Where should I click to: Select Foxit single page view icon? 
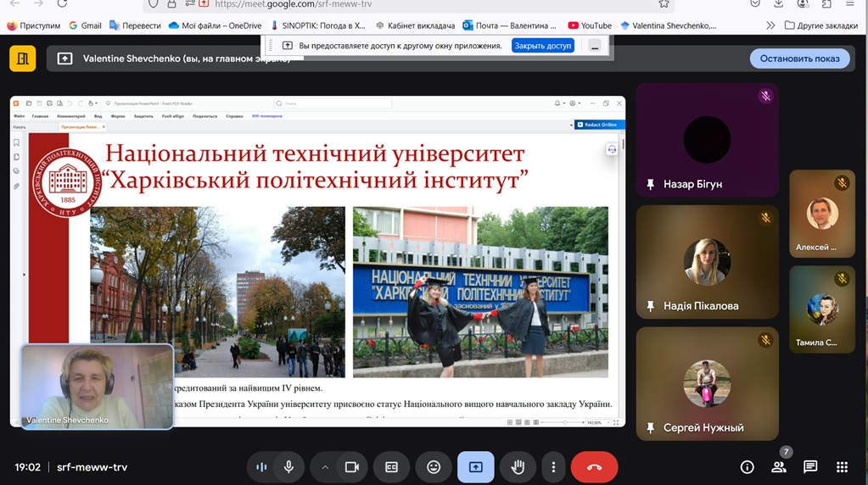click(x=510, y=422)
